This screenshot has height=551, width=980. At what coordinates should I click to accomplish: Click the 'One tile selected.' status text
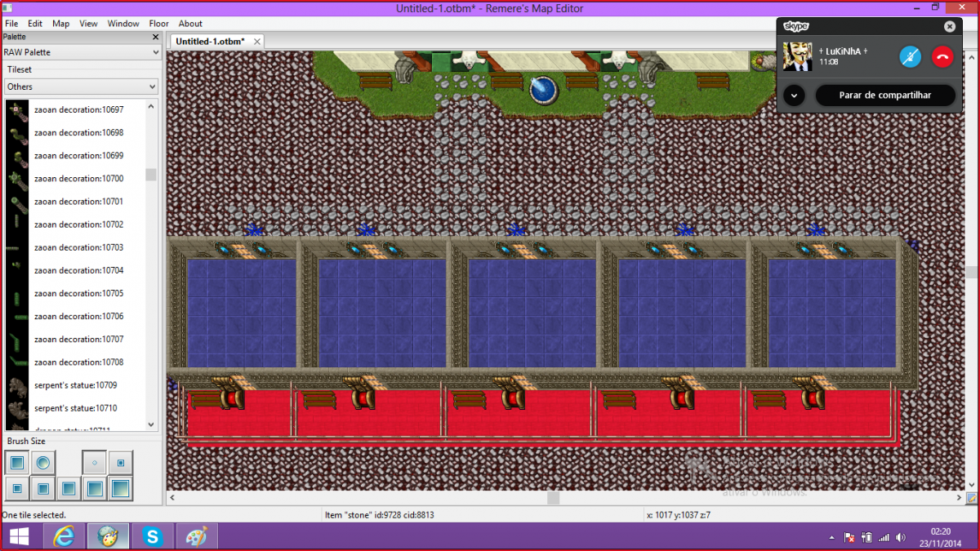tap(34, 515)
